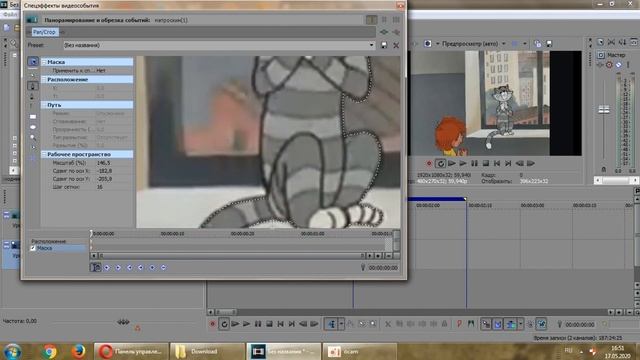Save preview snapshot to file icon
640x360 pixels.
549,43
